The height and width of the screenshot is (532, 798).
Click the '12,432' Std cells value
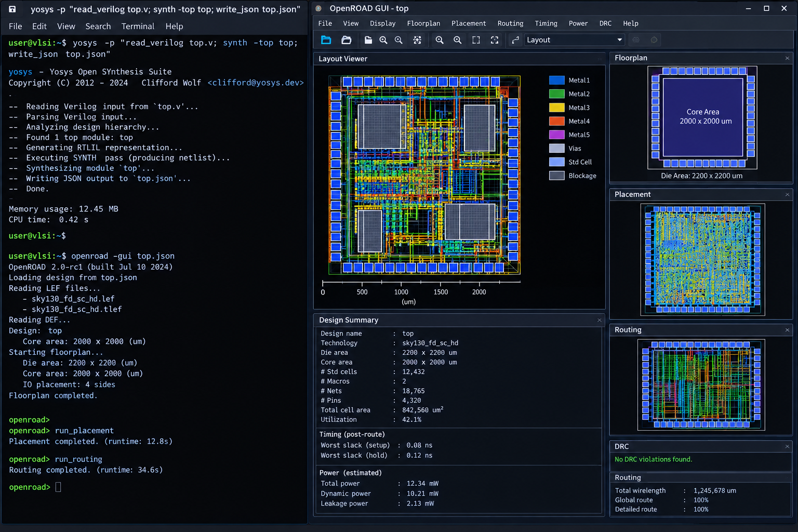point(414,372)
